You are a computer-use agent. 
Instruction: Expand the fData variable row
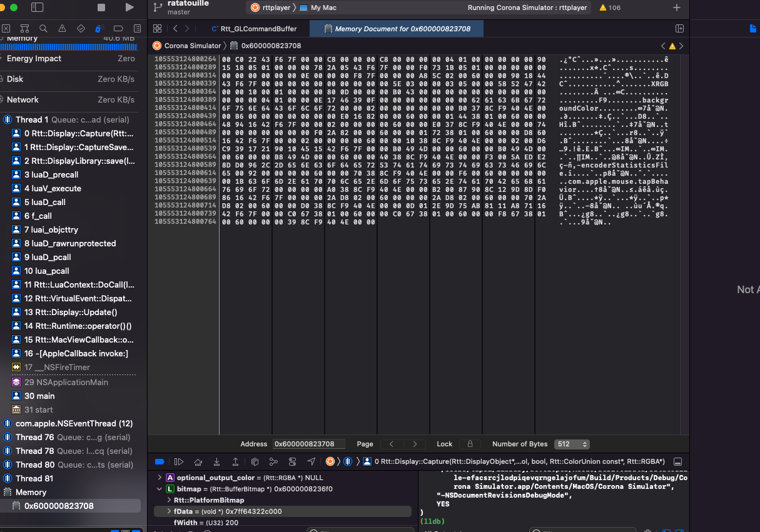[x=169, y=511]
